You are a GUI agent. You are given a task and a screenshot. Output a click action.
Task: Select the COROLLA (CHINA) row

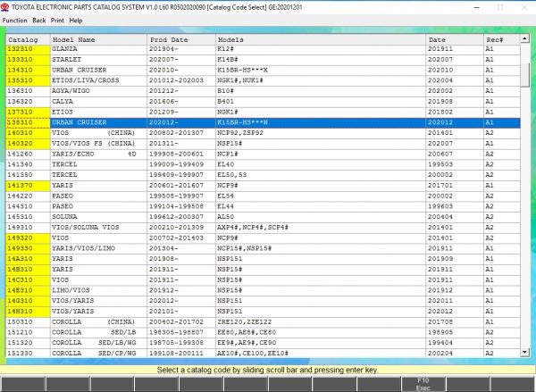click(263, 322)
